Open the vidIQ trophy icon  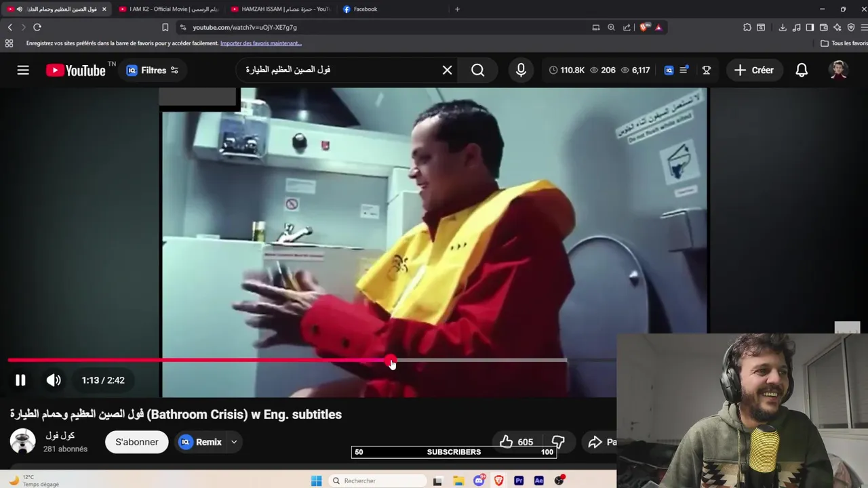(x=706, y=70)
